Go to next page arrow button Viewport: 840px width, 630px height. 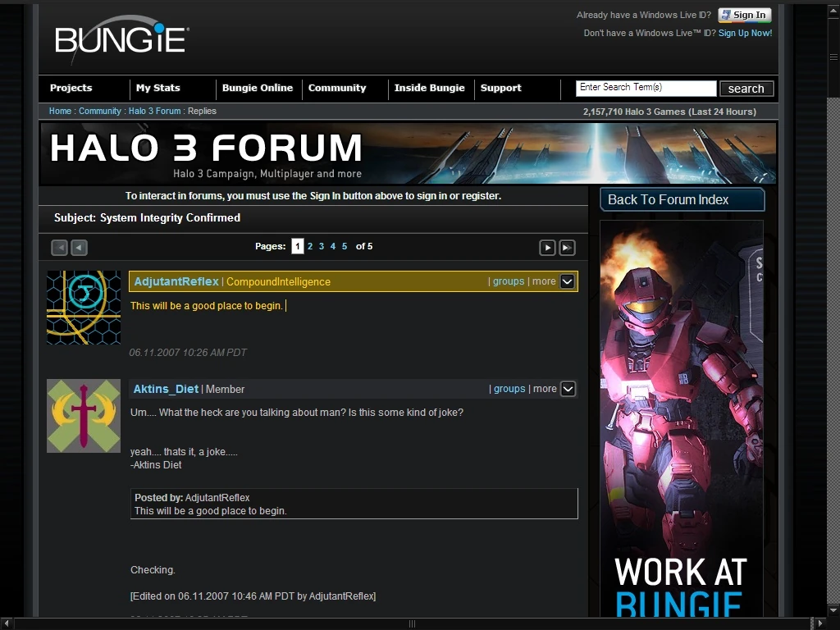[547, 248]
